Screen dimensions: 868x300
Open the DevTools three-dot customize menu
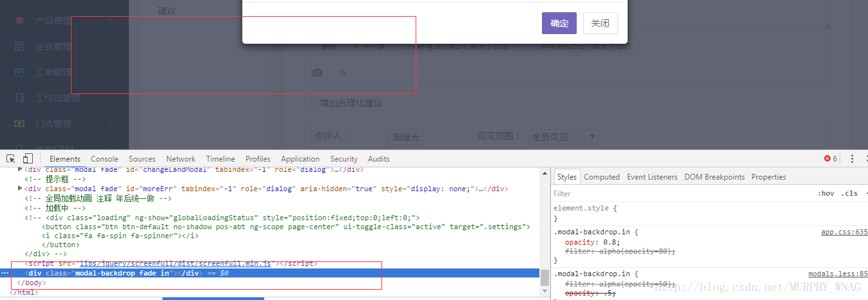[x=852, y=158]
